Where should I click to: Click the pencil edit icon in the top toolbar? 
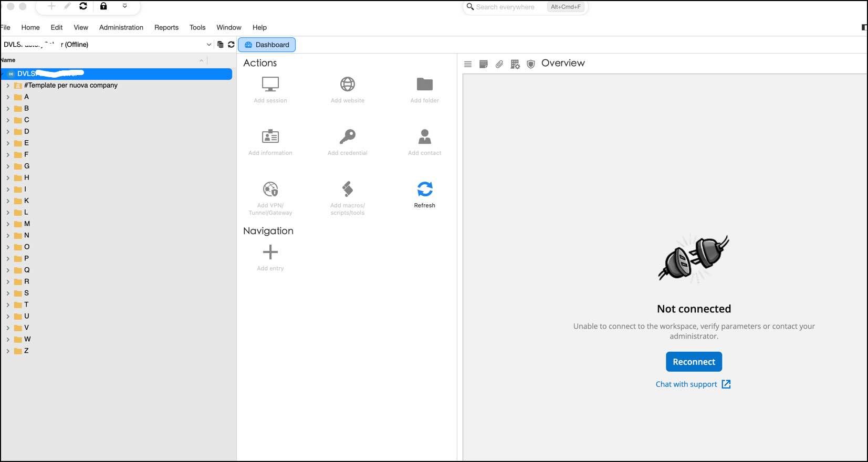coord(67,6)
